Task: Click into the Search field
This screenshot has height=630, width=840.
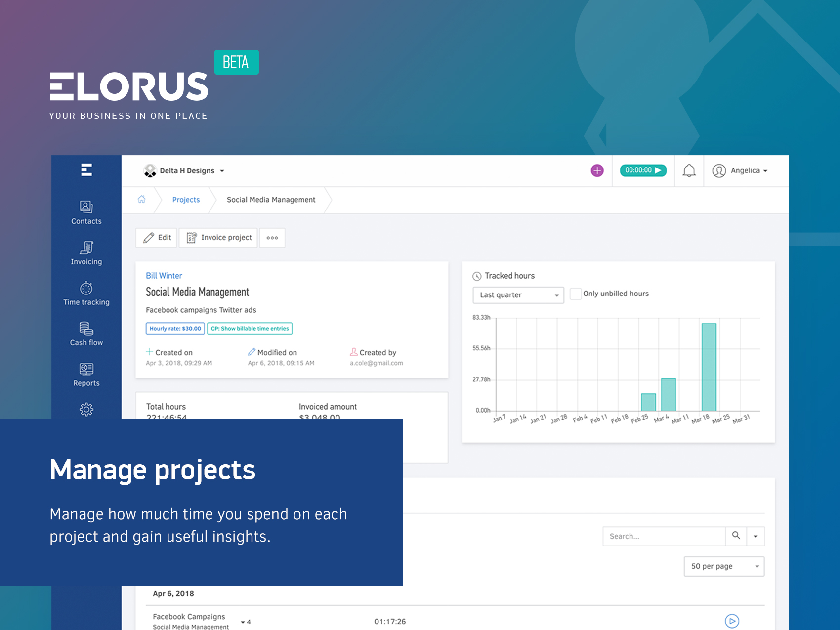Action: [664, 536]
